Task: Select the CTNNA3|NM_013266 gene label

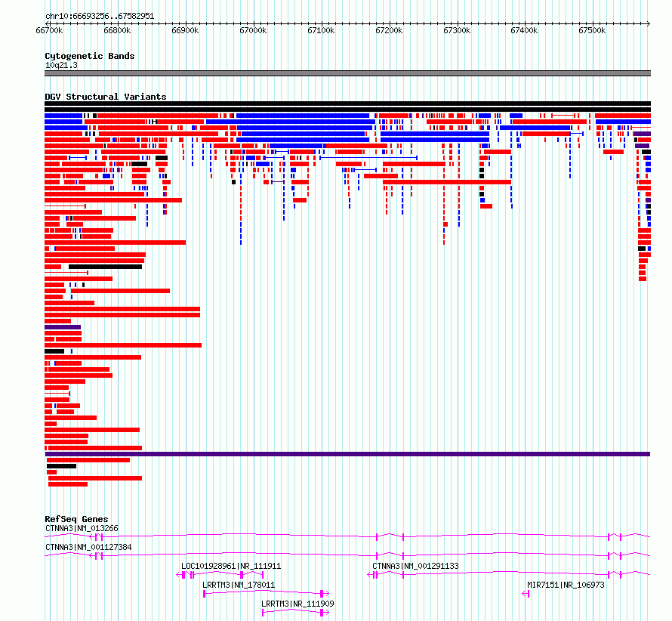Action: click(x=82, y=528)
